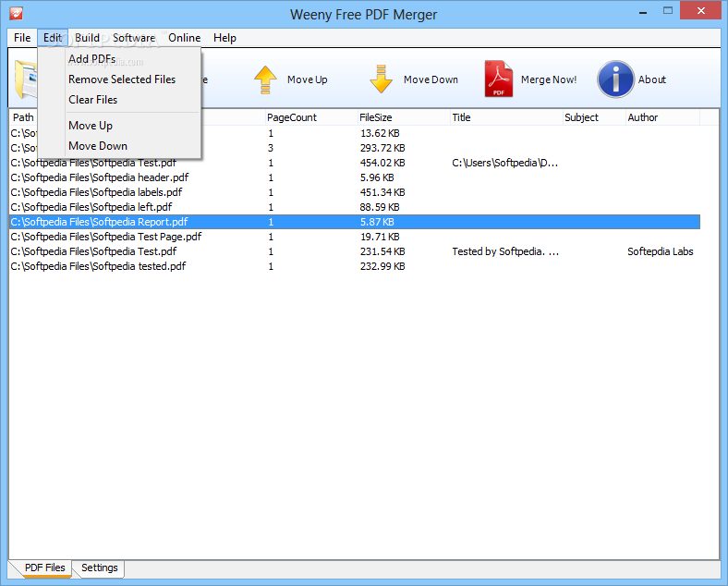Image resolution: width=728 pixels, height=586 pixels.
Task: Open the Software menu
Action: click(134, 38)
